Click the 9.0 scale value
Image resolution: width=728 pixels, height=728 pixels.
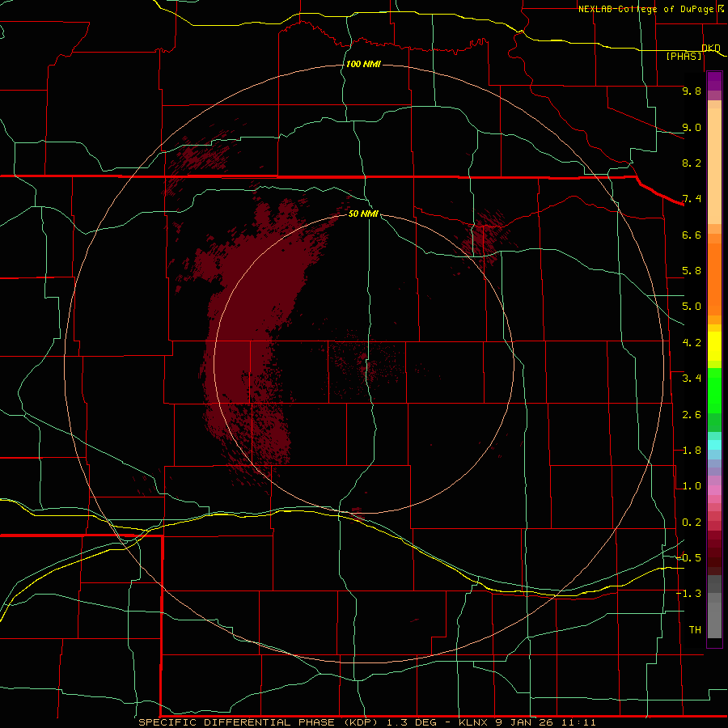tap(692, 127)
